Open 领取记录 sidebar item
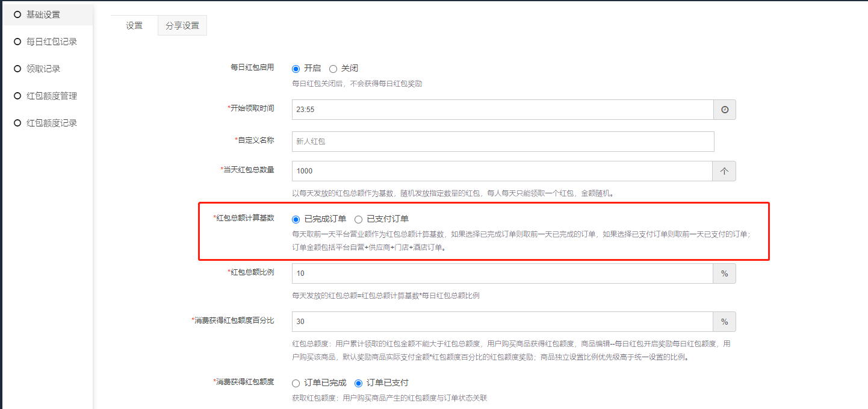Image resolution: width=868 pixels, height=409 pixels. click(x=43, y=69)
